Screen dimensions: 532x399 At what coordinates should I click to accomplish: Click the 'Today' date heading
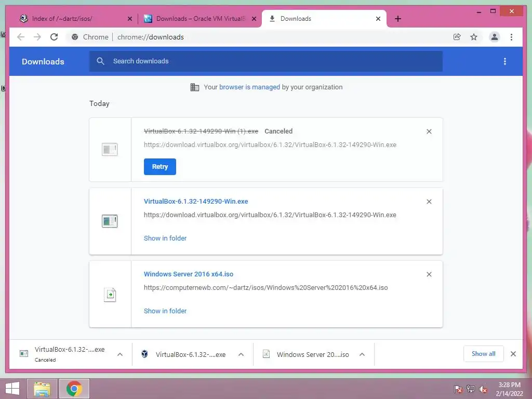pos(99,103)
